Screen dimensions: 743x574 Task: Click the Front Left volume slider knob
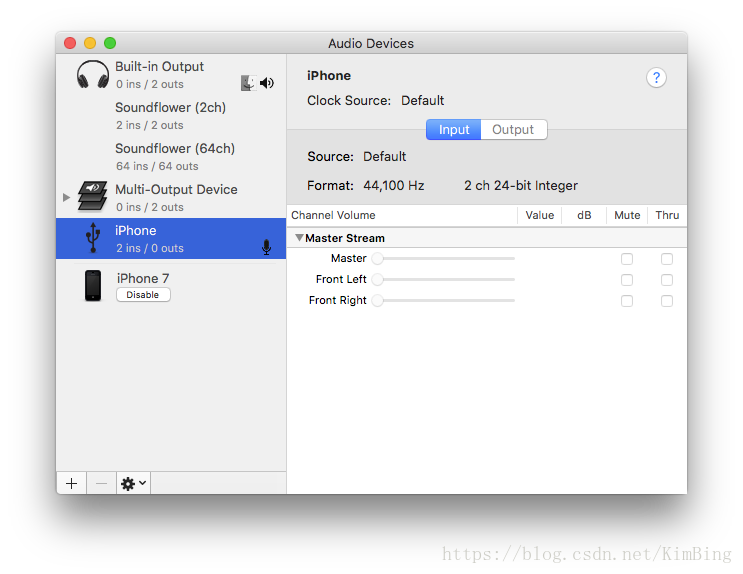point(377,279)
